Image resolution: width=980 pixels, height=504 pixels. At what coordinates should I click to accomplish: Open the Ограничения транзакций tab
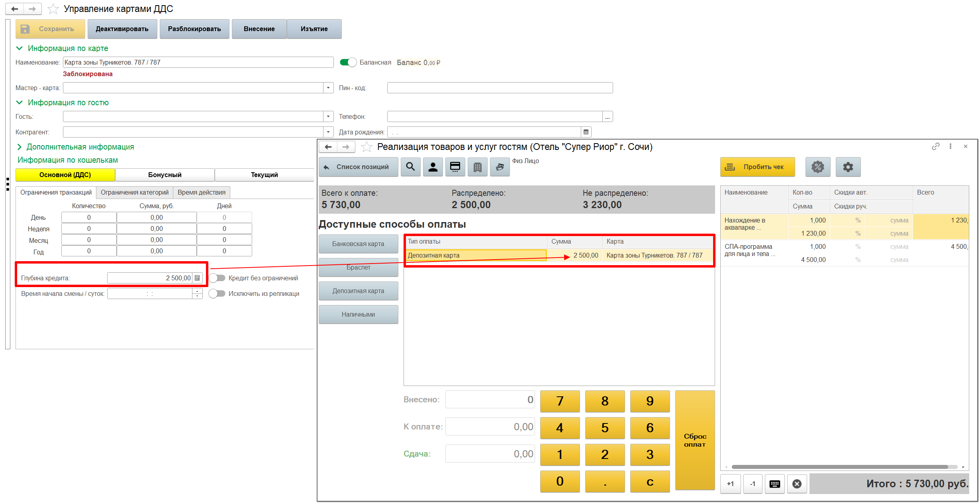pyautogui.click(x=56, y=192)
